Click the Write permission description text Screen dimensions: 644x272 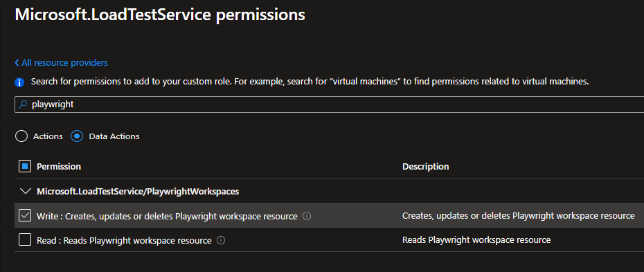519,216
